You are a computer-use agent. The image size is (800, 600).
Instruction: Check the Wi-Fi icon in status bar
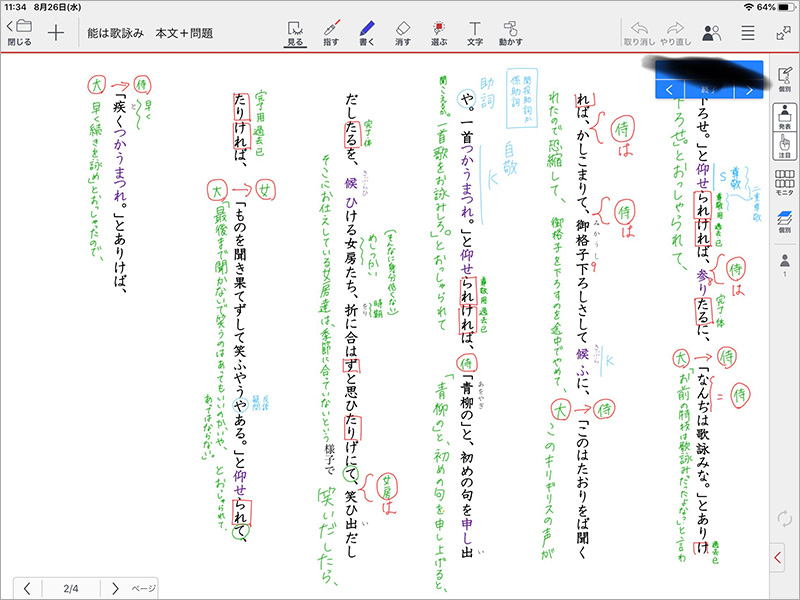pos(748,7)
